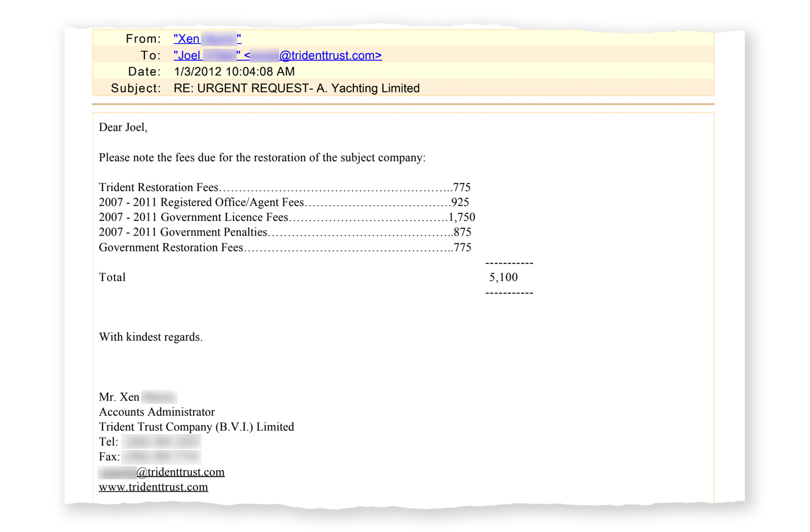Screen dimensions: 810x532
Task: Click the sentence beginning "Please note the fees due"
Action: [x=262, y=158]
